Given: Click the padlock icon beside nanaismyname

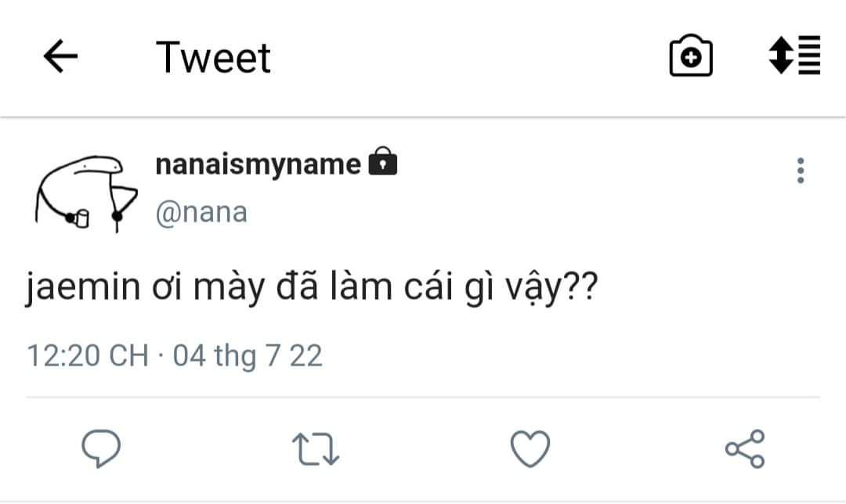Looking at the screenshot, I should pyautogui.click(x=382, y=164).
